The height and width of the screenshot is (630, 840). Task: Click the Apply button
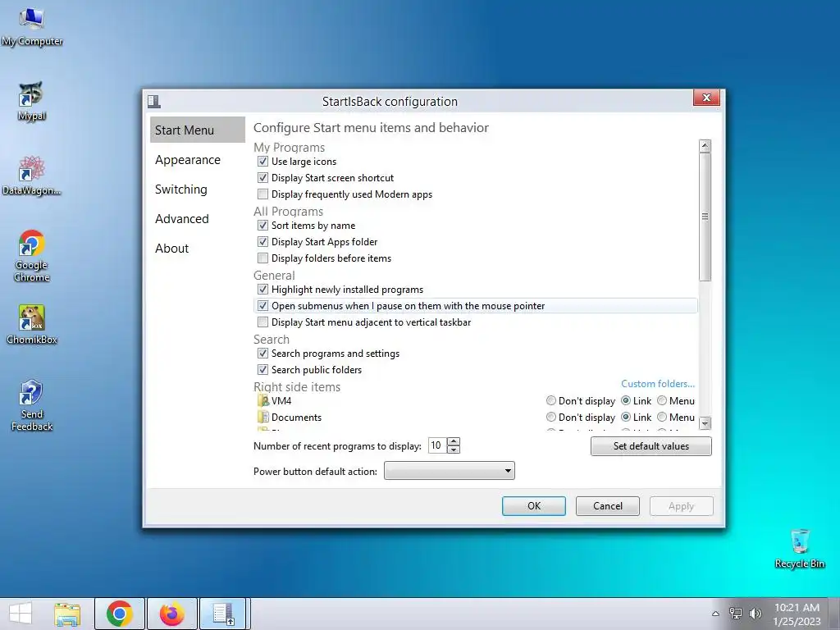[x=682, y=506]
